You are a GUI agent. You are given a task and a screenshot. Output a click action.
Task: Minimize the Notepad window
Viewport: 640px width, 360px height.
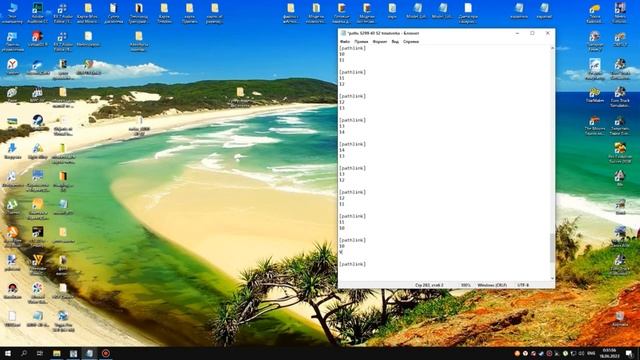click(x=517, y=33)
